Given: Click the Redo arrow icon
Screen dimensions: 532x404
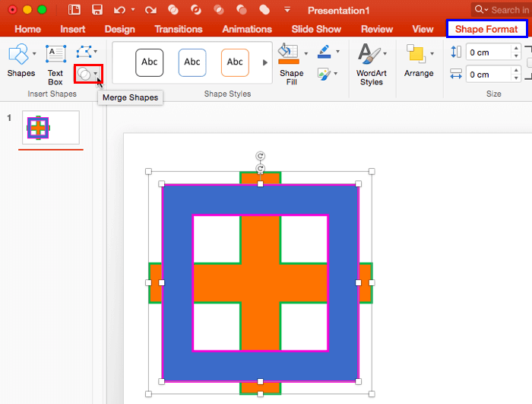Looking at the screenshot, I should pos(150,10).
